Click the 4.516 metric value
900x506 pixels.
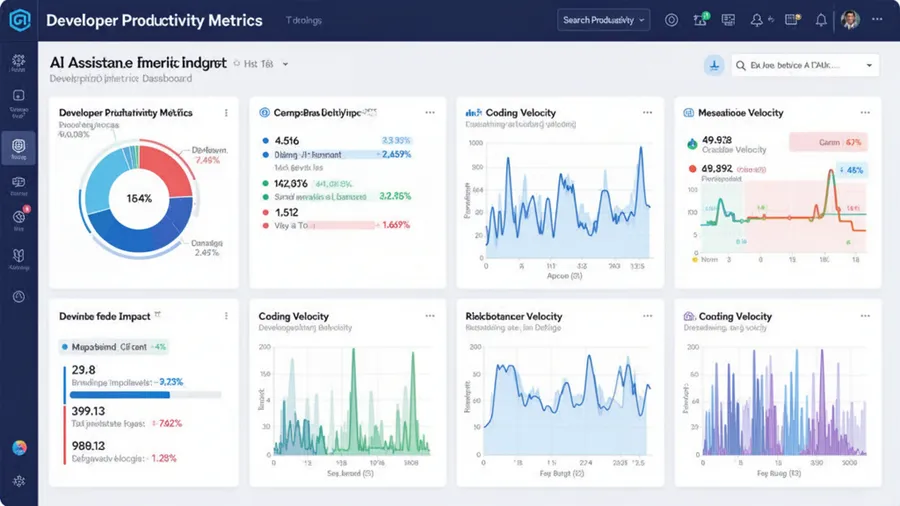(287, 141)
